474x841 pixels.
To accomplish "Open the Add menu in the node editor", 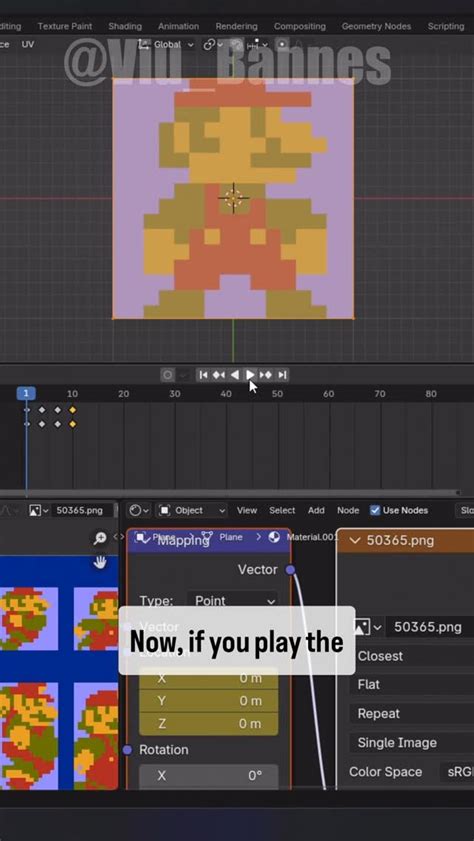I will (x=316, y=511).
